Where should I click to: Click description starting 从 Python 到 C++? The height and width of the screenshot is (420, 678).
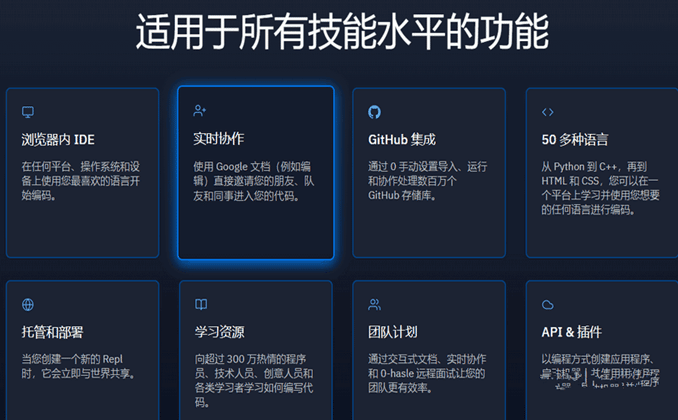click(x=600, y=188)
